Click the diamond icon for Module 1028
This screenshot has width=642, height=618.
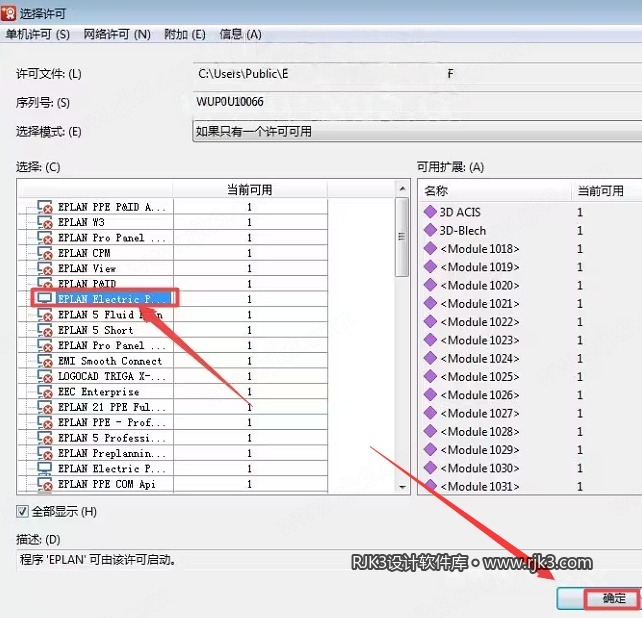pos(430,431)
